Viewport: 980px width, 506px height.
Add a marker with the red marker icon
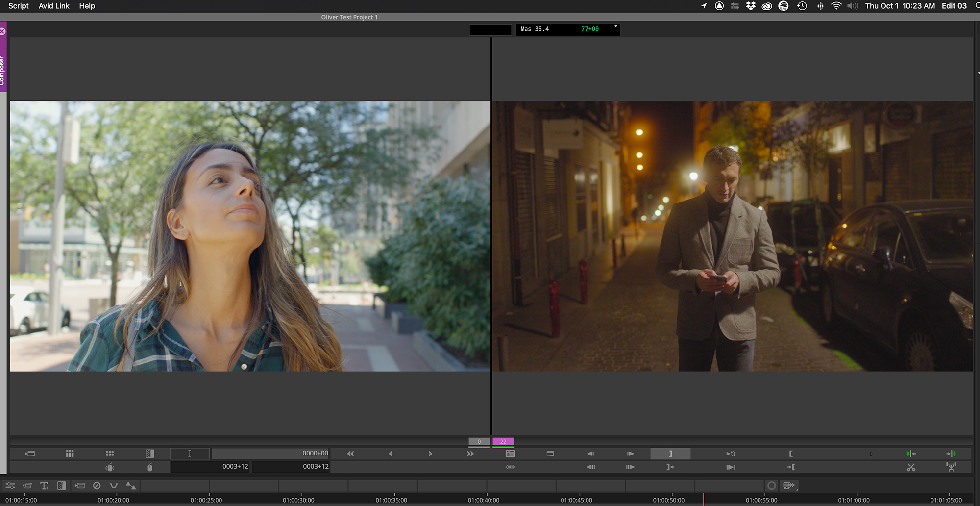[871, 454]
